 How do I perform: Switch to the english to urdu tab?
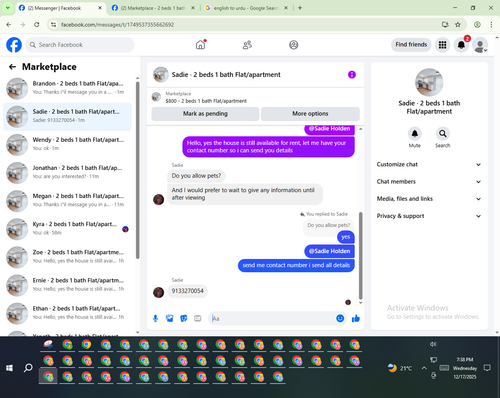(245, 8)
